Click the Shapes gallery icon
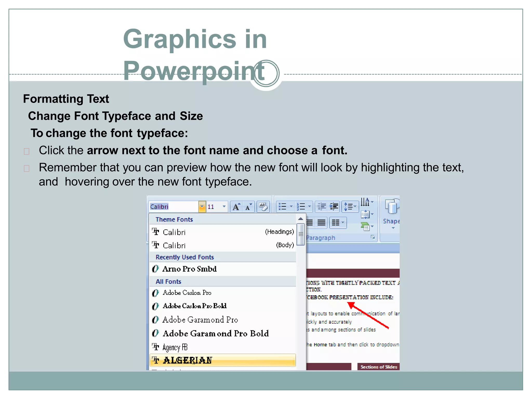 click(392, 207)
